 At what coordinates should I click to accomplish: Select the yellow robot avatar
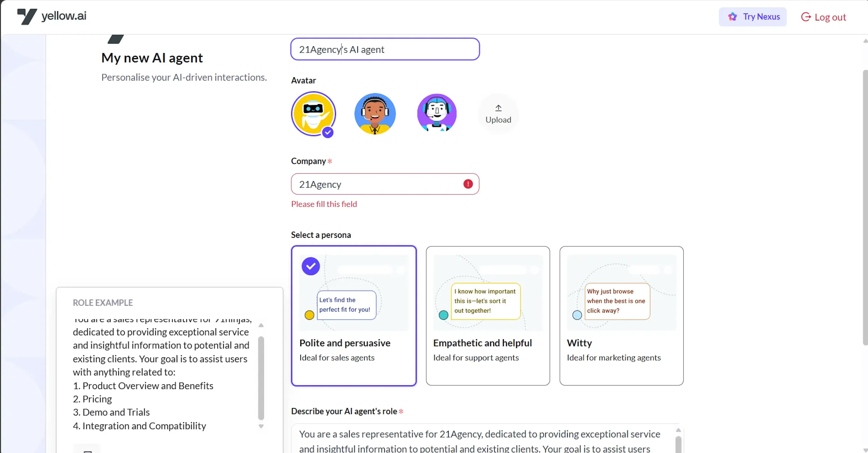313,114
